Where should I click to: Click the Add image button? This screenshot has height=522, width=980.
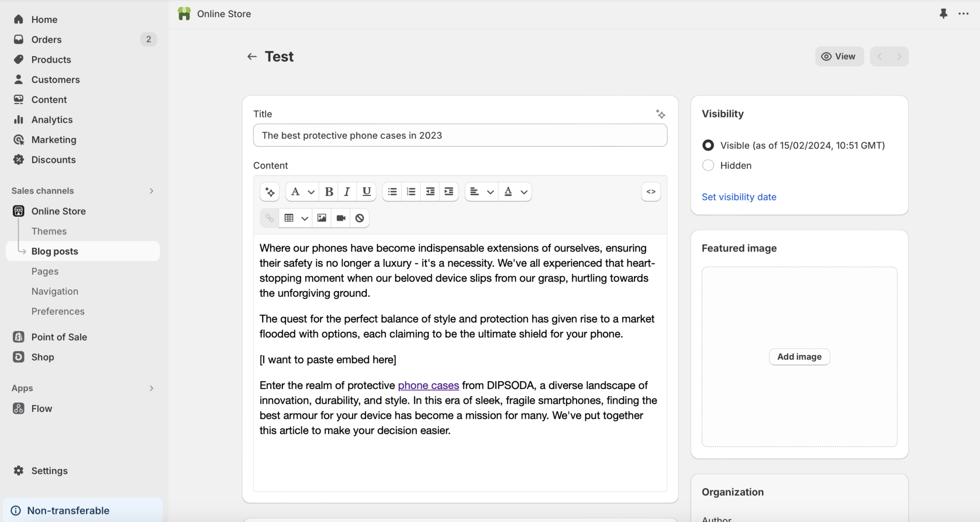pyautogui.click(x=799, y=357)
